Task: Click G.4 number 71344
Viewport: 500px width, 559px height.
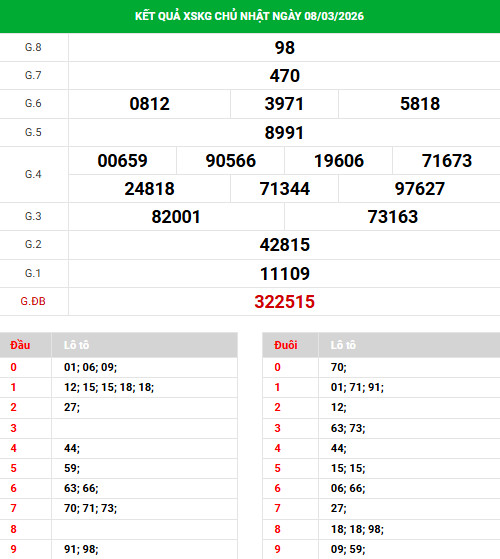Action: (285, 189)
